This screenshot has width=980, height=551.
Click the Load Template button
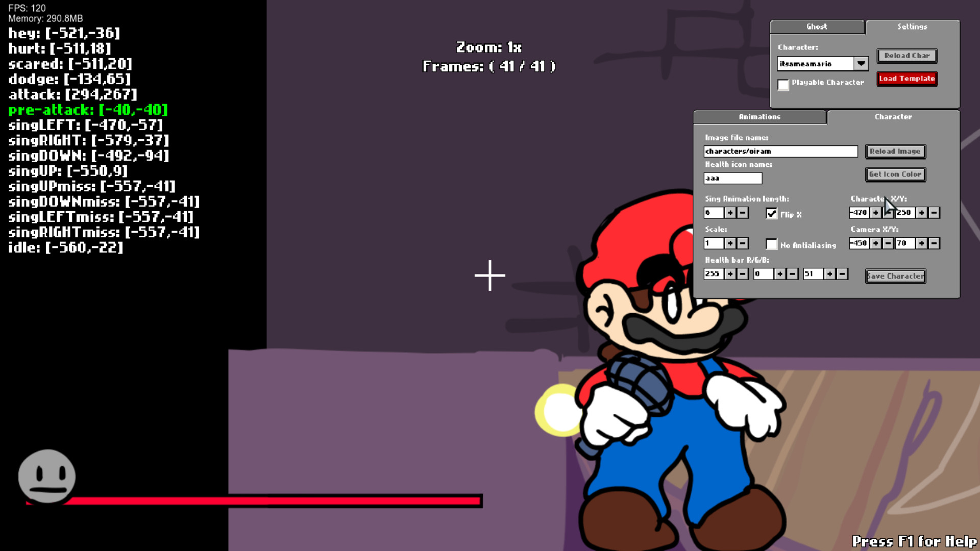(x=906, y=79)
